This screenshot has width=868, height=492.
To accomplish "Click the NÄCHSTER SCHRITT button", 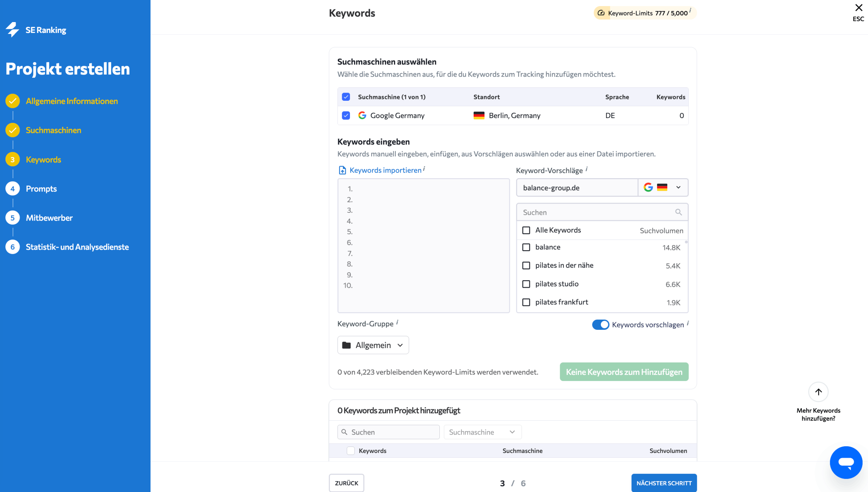I will pyautogui.click(x=664, y=483).
